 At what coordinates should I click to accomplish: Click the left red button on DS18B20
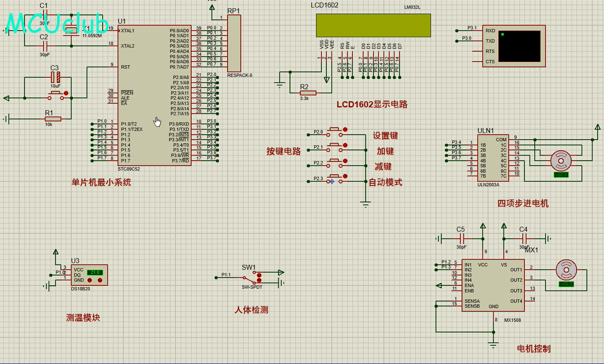[90, 280]
